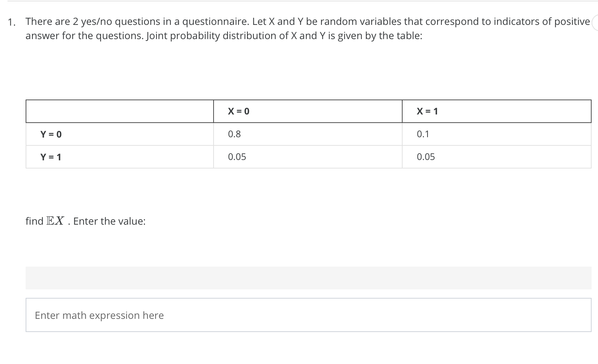Click the X = 0 column header cell
Screen dimensions: 598x364
[x=238, y=111]
